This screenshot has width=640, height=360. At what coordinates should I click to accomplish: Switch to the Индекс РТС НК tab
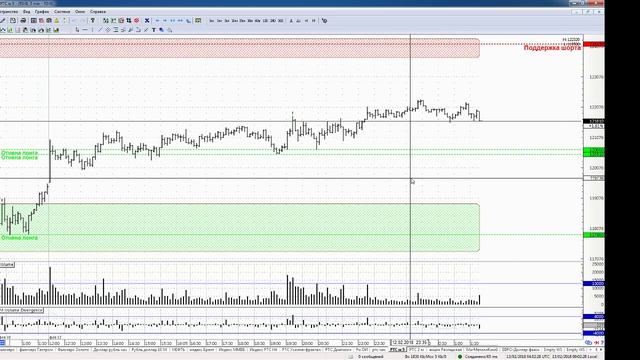tap(263, 350)
